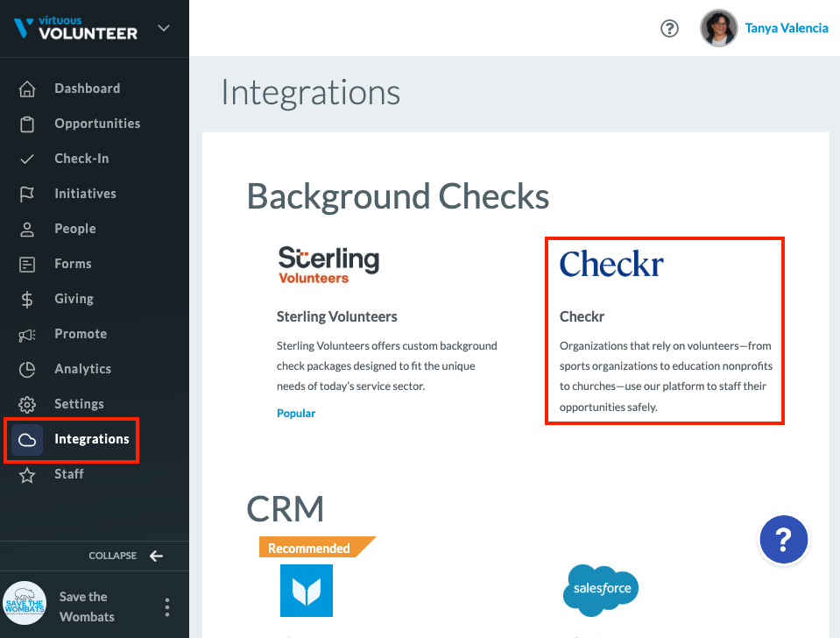Select the Checkr logo
Screen dimensions: 840x638
pos(611,263)
